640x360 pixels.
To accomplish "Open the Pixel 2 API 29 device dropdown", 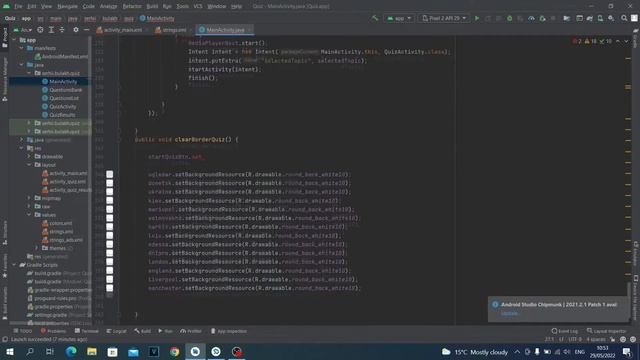I will click(444, 18).
